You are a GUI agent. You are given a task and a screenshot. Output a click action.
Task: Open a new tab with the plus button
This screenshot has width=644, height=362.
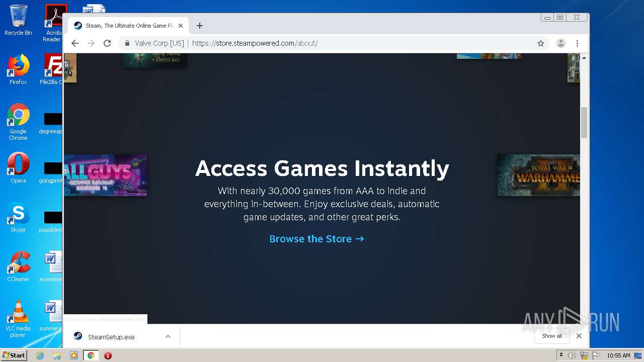(200, 26)
